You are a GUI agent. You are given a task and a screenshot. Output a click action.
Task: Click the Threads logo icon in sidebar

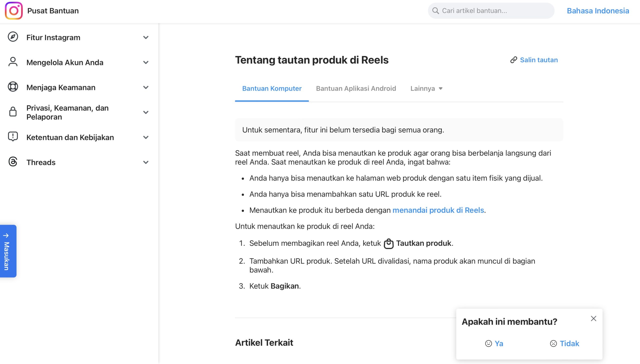point(13,162)
